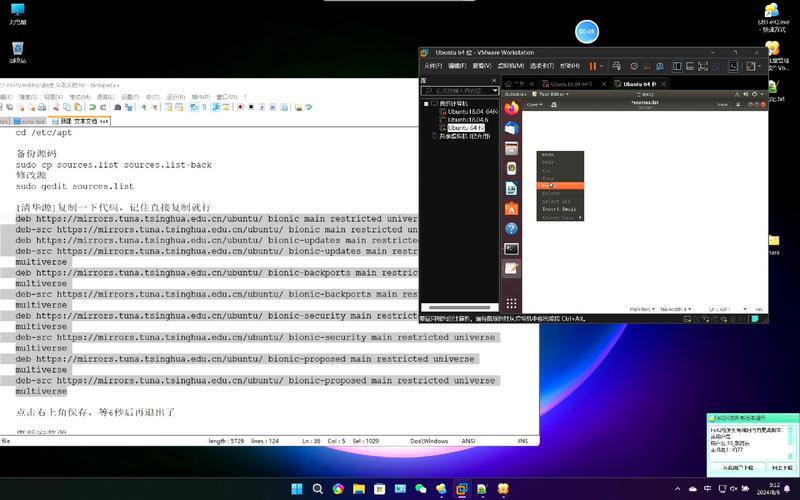The width and height of the screenshot is (800, 500).
Task: Click the Text Editor icon in dock
Action: (x=511, y=268)
